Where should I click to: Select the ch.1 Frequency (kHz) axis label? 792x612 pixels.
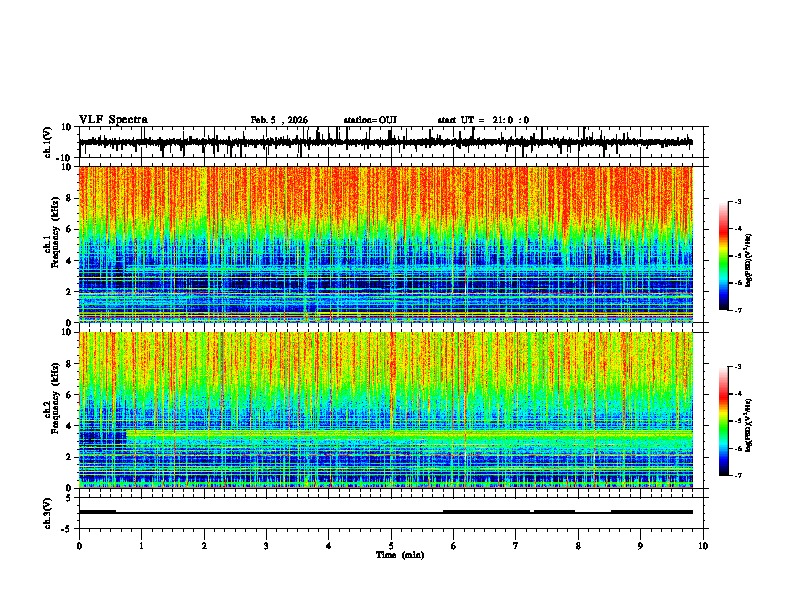tap(54, 232)
